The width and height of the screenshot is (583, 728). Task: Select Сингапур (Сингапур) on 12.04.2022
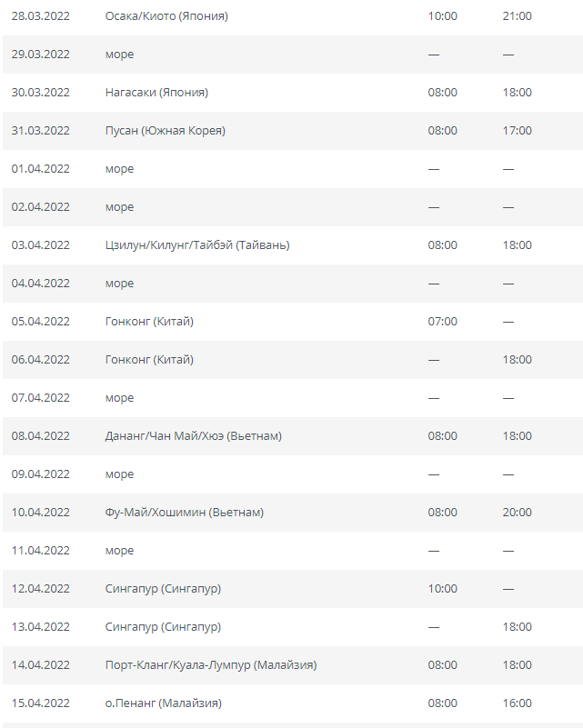[x=163, y=589]
